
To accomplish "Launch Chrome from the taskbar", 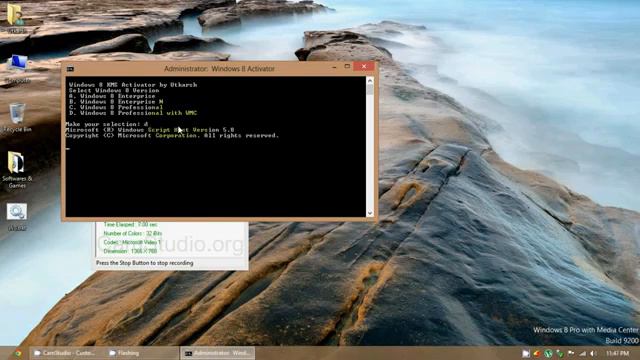I will 18,353.
